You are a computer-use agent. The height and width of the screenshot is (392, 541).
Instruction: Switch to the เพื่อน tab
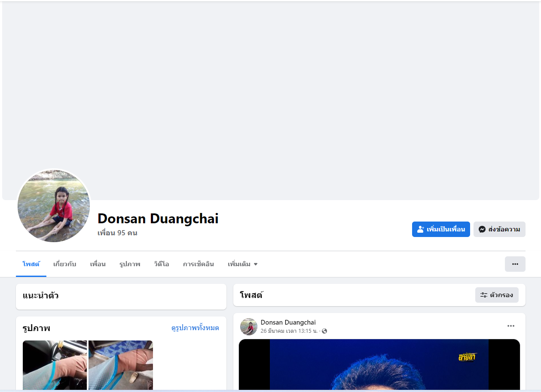point(98,264)
